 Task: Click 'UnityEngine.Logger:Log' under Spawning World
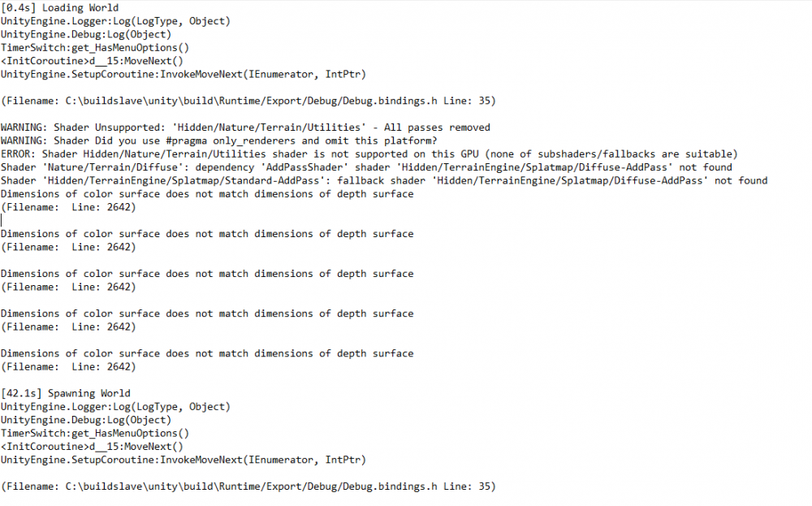[115, 407]
